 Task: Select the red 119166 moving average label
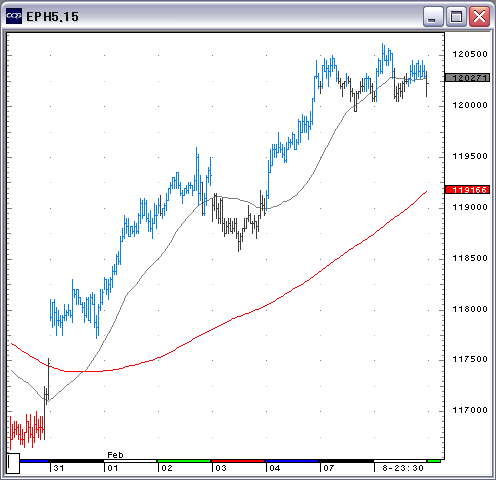click(x=467, y=190)
